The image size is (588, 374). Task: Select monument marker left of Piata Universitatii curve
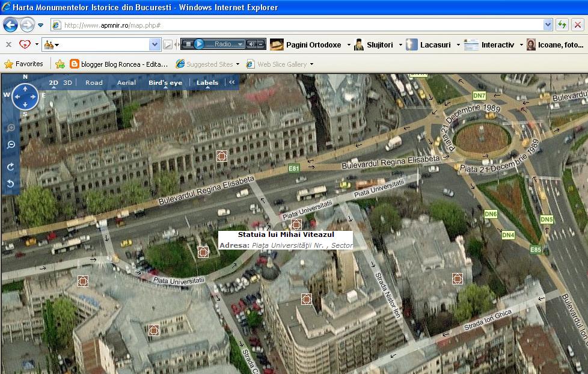pyautogui.click(x=83, y=281)
